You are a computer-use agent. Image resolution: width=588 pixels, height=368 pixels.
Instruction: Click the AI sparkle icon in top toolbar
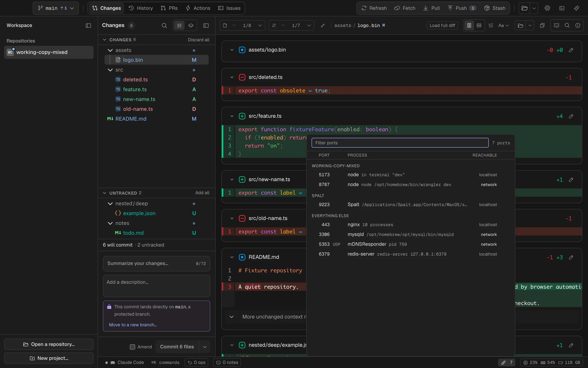[x=576, y=8]
